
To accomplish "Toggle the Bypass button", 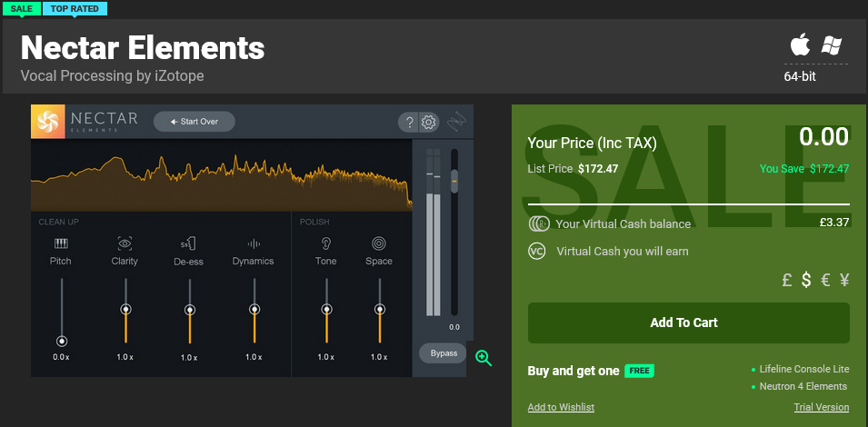I will coord(444,353).
